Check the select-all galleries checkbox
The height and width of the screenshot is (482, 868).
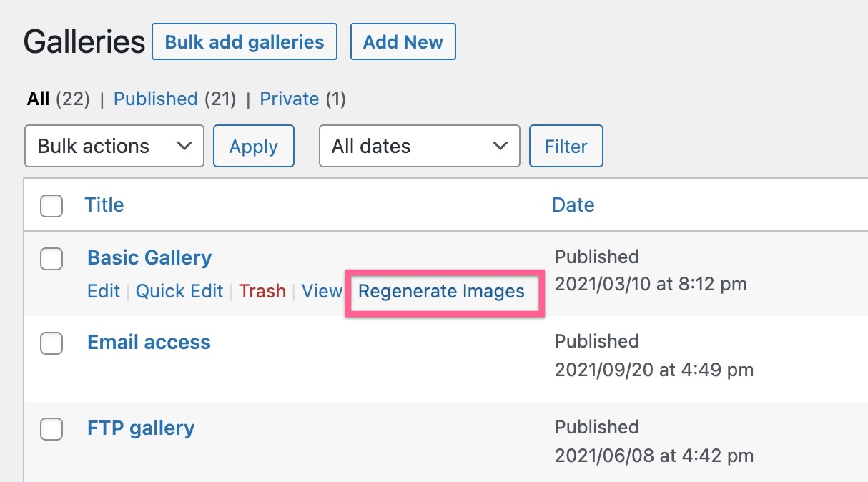click(x=51, y=205)
